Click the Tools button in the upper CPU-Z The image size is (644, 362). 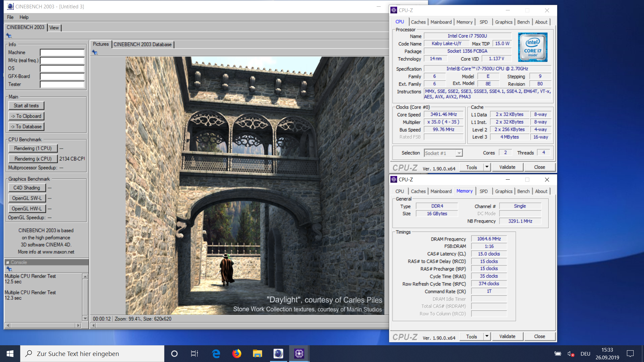pyautogui.click(x=471, y=167)
